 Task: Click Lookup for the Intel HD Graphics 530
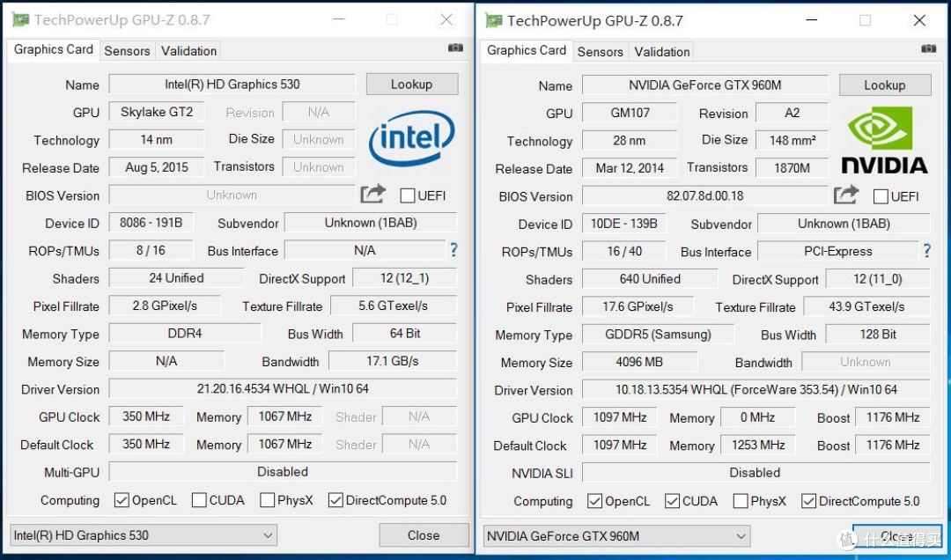(411, 84)
